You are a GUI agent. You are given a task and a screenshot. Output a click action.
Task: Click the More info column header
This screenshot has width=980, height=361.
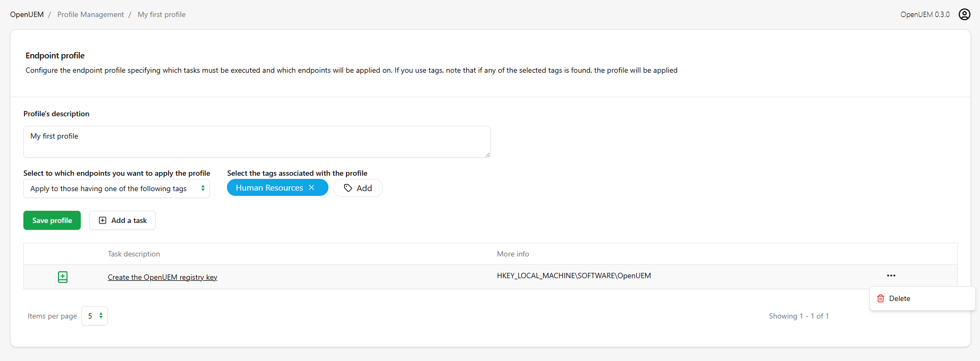513,254
